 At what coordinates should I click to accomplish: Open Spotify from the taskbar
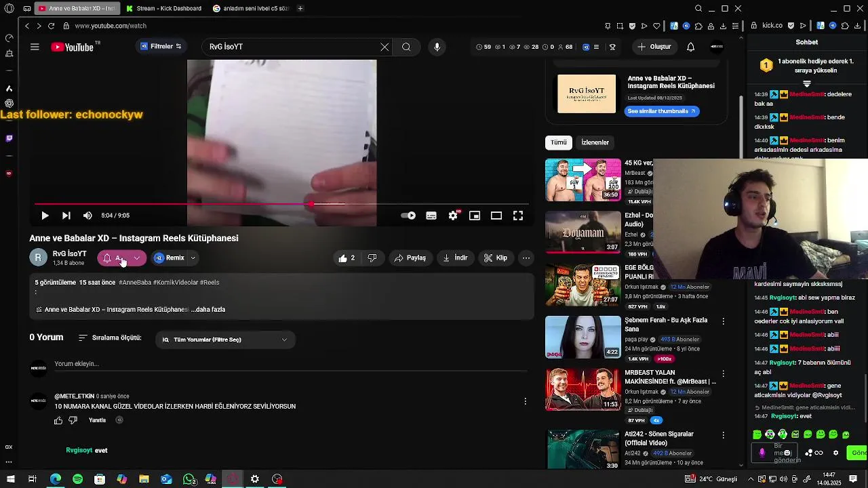[77, 479]
